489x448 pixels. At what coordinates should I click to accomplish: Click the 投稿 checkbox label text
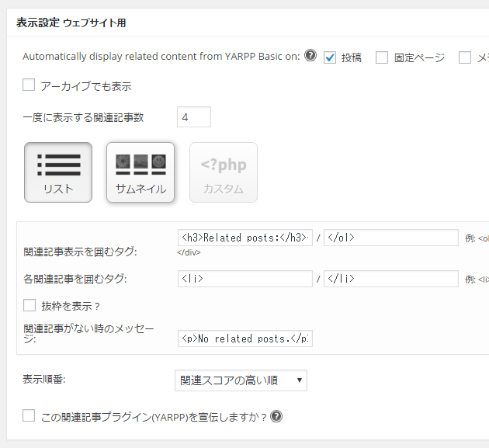[352, 57]
